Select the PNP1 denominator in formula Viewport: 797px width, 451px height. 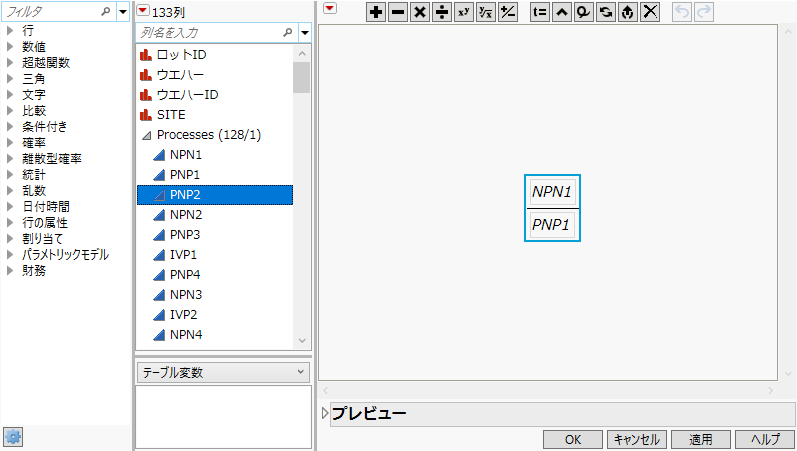551,225
